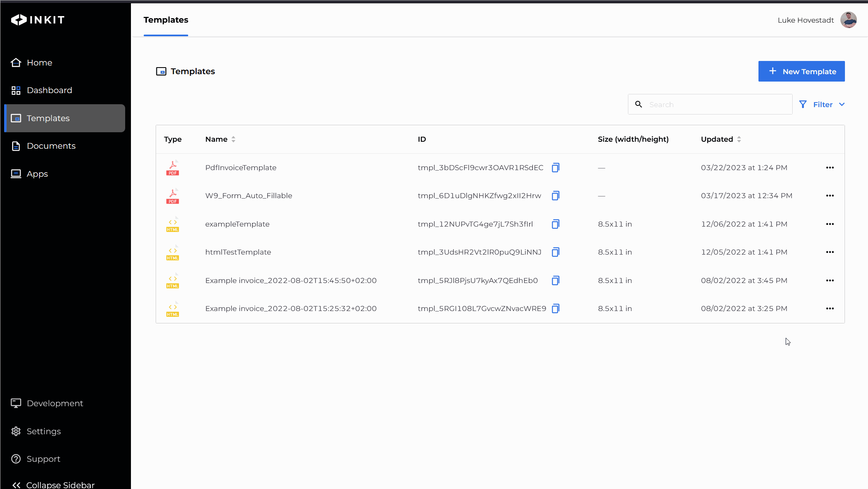Go to Documents in the sidebar
This screenshot has height=489, width=868.
click(x=51, y=146)
